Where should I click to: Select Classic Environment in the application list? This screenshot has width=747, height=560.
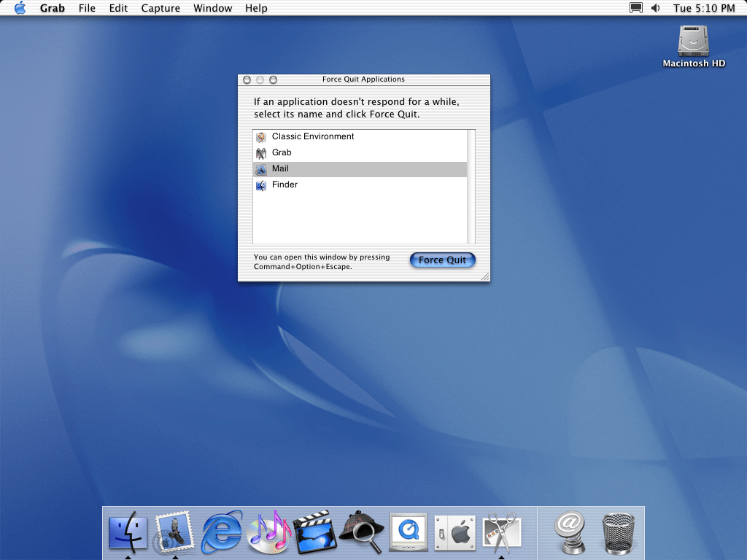pyautogui.click(x=313, y=137)
